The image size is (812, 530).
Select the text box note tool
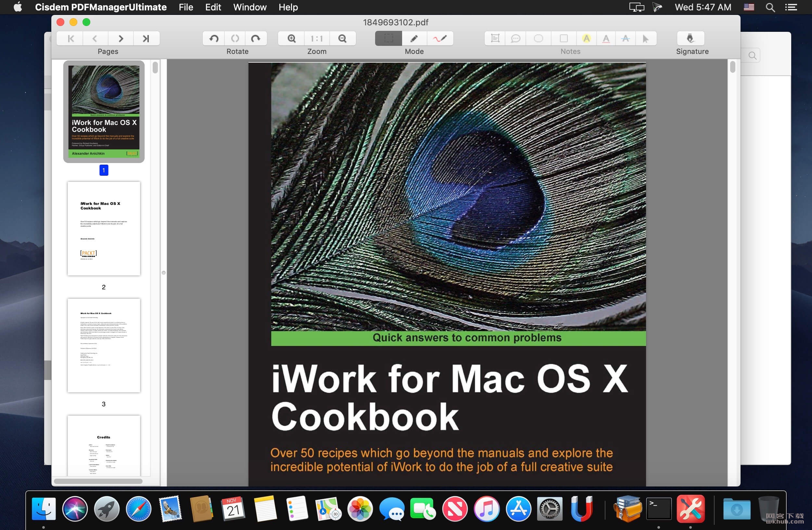pos(495,39)
